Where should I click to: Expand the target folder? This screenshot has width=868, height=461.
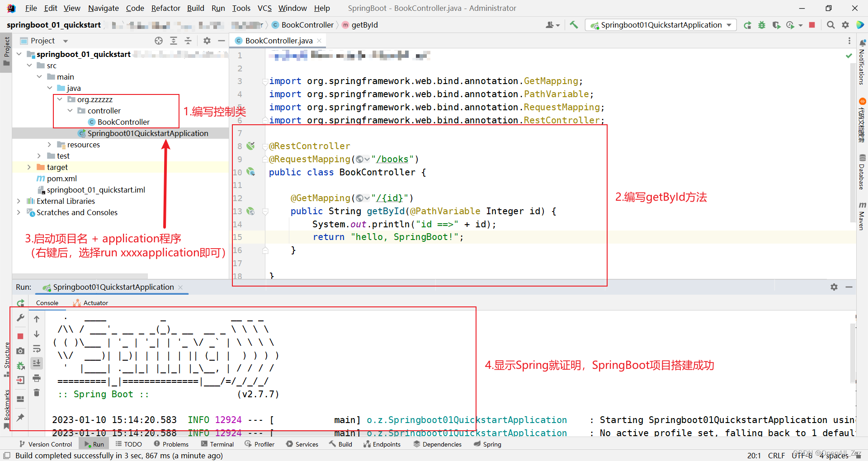[29, 167]
